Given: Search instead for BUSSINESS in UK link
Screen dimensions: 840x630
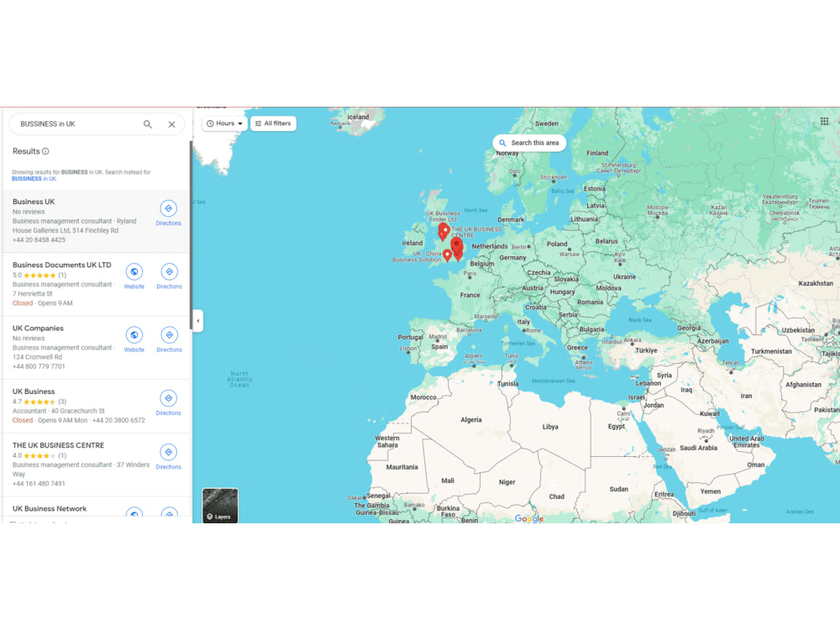Looking at the screenshot, I should point(34,179).
